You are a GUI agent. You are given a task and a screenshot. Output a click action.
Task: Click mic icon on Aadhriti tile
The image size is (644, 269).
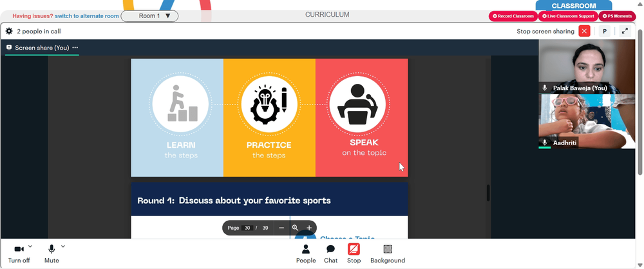coord(545,143)
